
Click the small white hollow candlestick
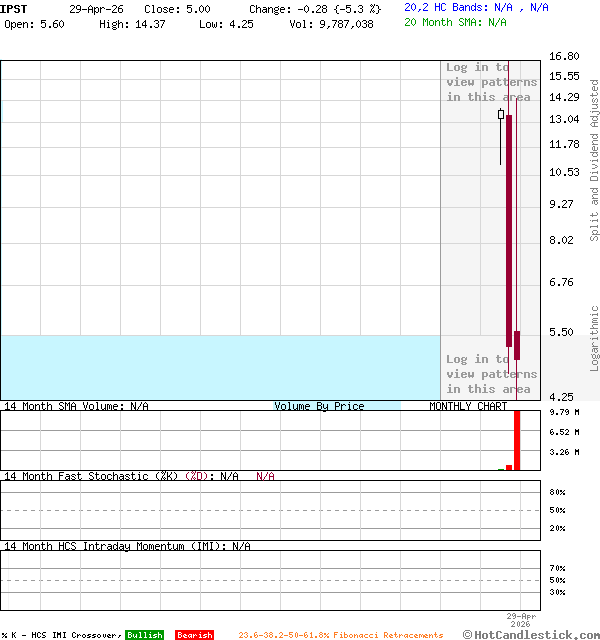tap(501, 115)
